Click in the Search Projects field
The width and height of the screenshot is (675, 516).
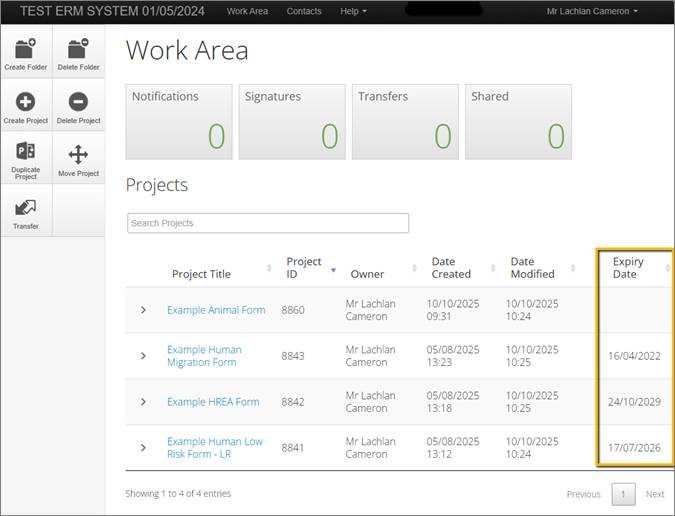pyautogui.click(x=268, y=223)
